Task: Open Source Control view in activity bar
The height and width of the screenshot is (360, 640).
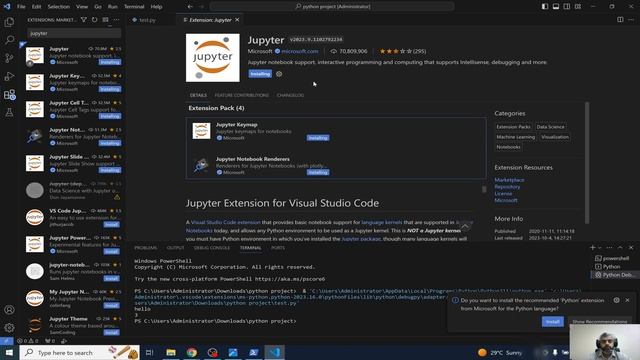Action: 9,58
